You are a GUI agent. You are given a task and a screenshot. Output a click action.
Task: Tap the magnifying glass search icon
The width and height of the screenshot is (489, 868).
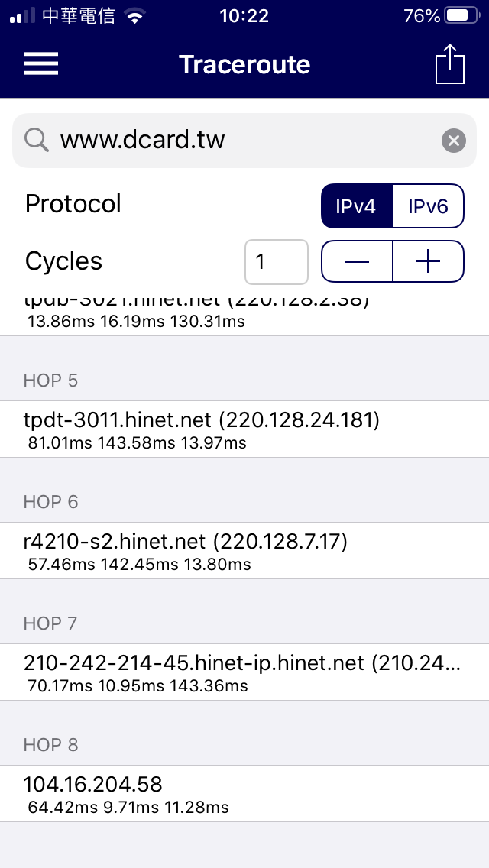[x=37, y=141]
